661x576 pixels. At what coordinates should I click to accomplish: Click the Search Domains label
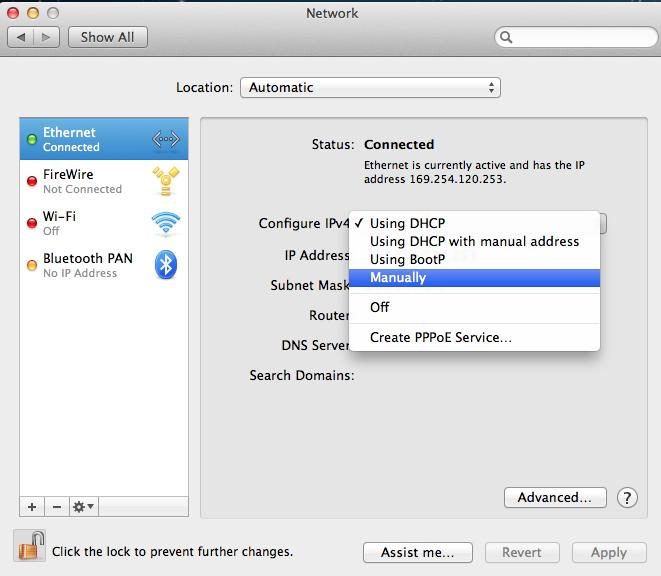pos(302,375)
